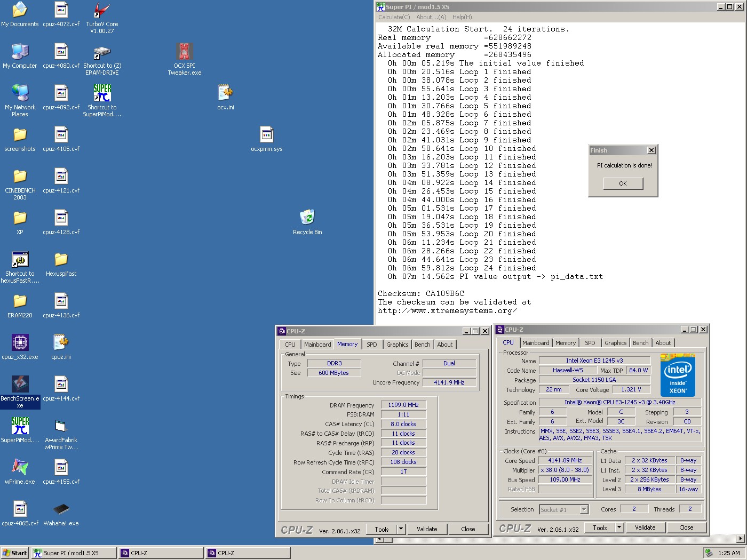This screenshot has height=560, width=747.
Task: Activate the second CPU-Z taskbar button
Action: pos(248,553)
